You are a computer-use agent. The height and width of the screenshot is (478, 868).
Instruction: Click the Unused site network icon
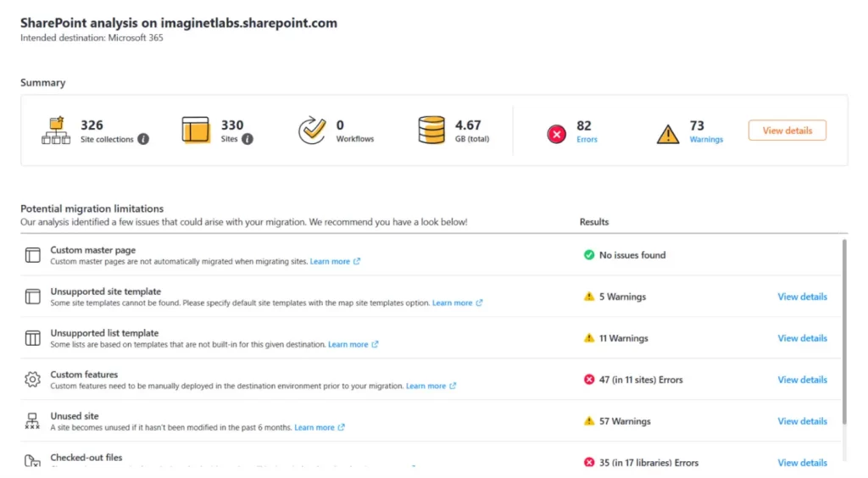tap(33, 421)
